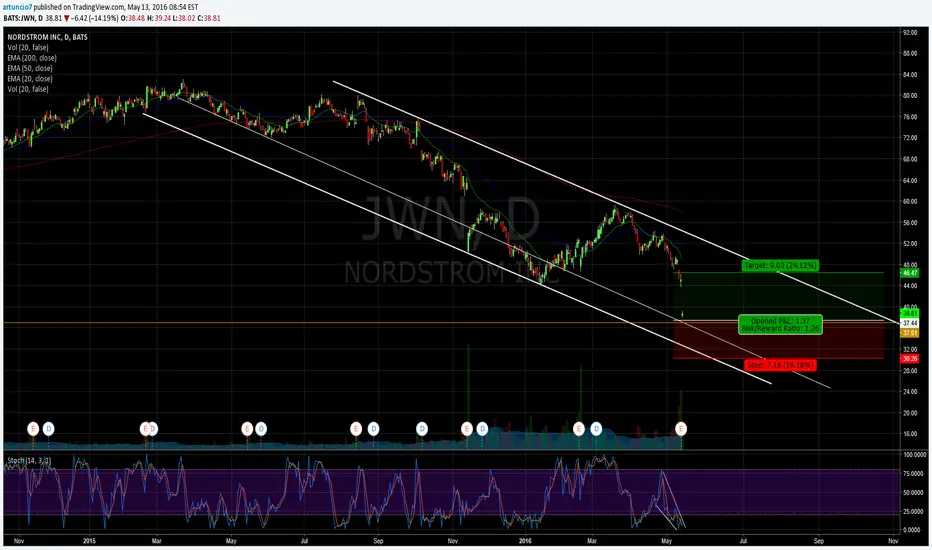Click the EMA (200, close) indicator legend
Viewport: 932px width, 550px height.
coord(32,58)
